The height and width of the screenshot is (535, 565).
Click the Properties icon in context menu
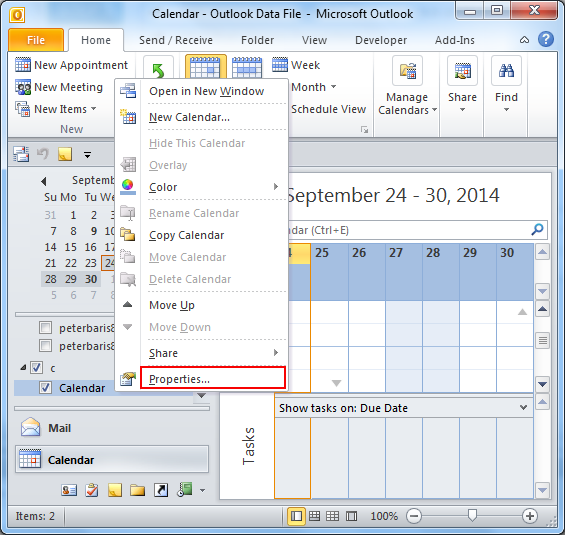point(128,379)
